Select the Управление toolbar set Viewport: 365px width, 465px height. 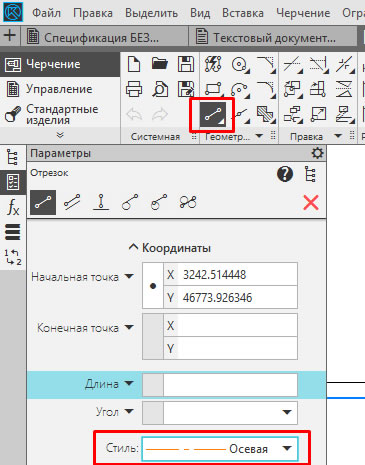pyautogui.click(x=60, y=89)
